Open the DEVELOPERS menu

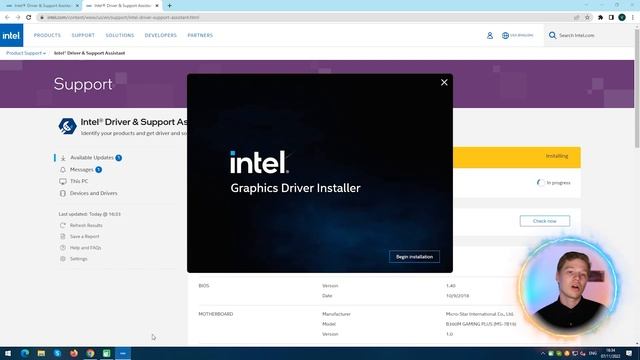point(160,36)
